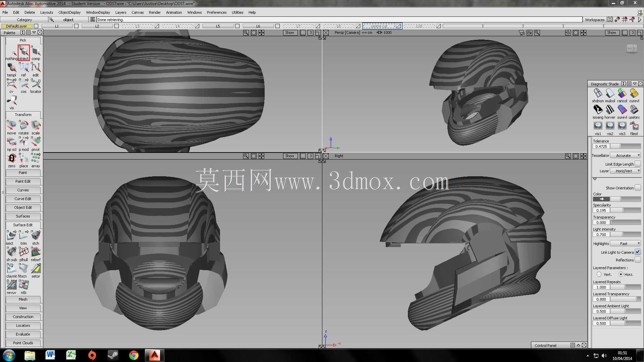Expand the Curves palette section
Screen dimensions: 644x362
click(x=23, y=190)
